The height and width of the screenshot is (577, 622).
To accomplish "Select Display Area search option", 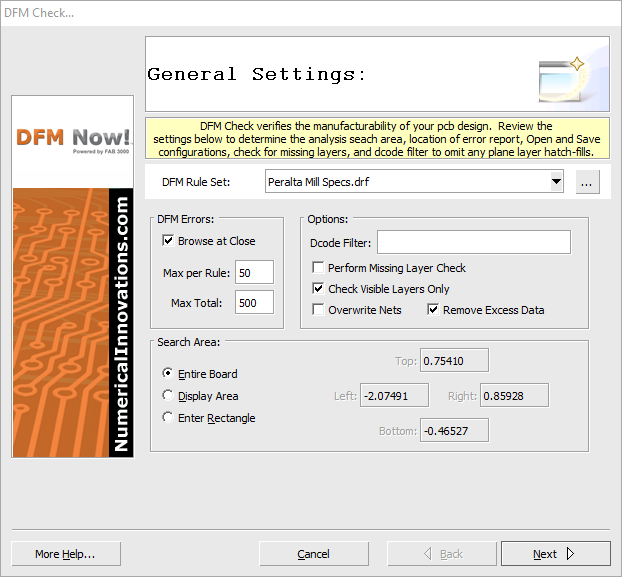I will (168, 395).
